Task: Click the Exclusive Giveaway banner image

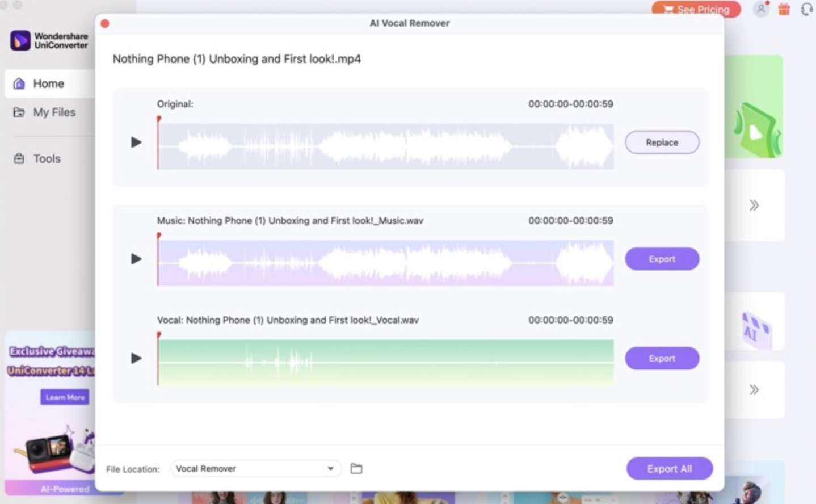Action: coord(50,413)
